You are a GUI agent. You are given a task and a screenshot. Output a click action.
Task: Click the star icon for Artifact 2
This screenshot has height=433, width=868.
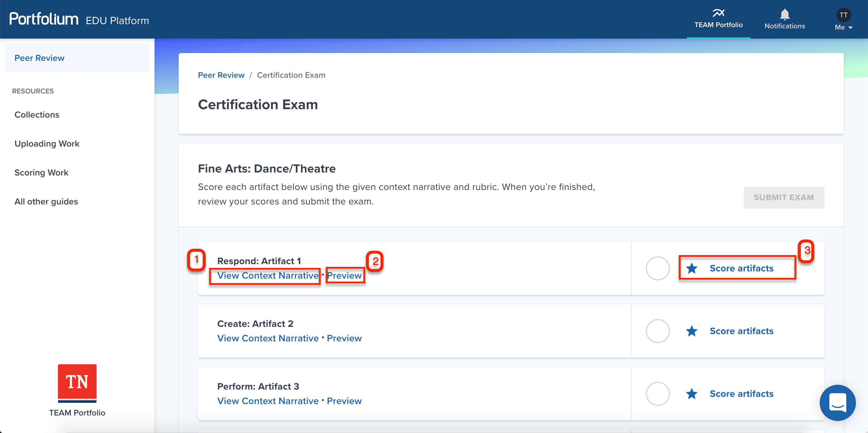point(691,331)
